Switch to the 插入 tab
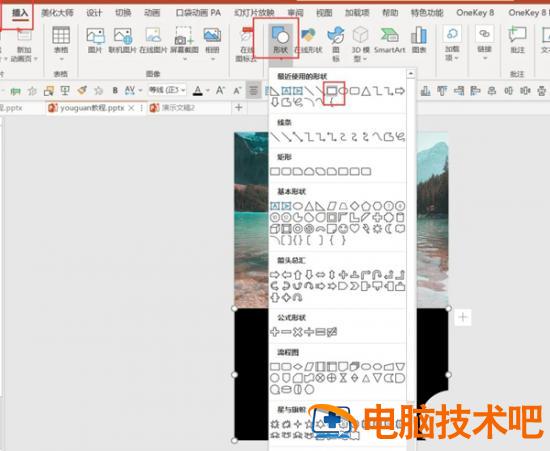 point(20,13)
